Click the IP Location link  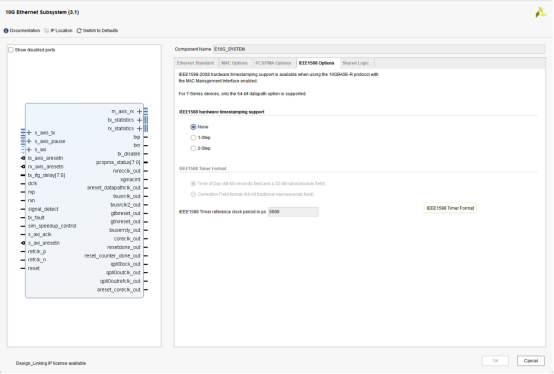[61, 31]
